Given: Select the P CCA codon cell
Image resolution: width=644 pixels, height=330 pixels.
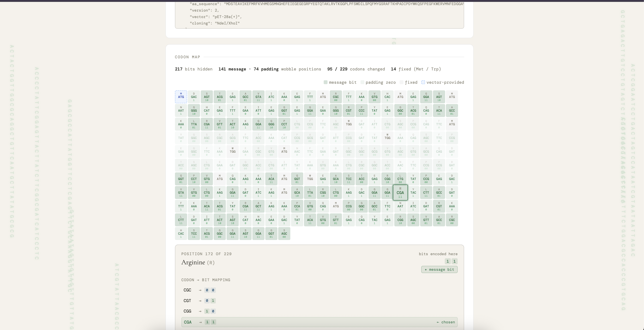Looking at the screenshot, I should pos(297,206).
